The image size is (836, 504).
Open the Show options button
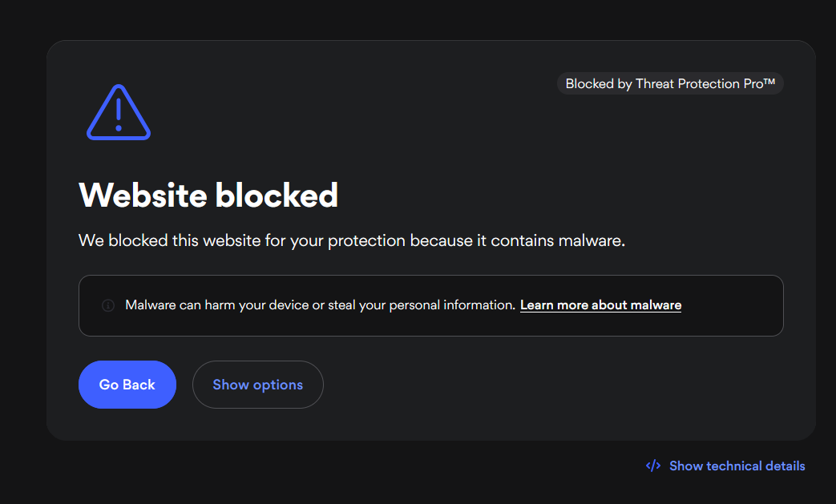pos(258,385)
